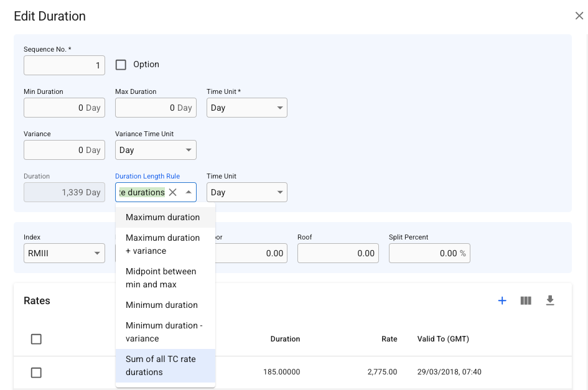The image size is (588, 390).
Task: Open the Index dropdown showing RMIII
Action: click(x=64, y=254)
